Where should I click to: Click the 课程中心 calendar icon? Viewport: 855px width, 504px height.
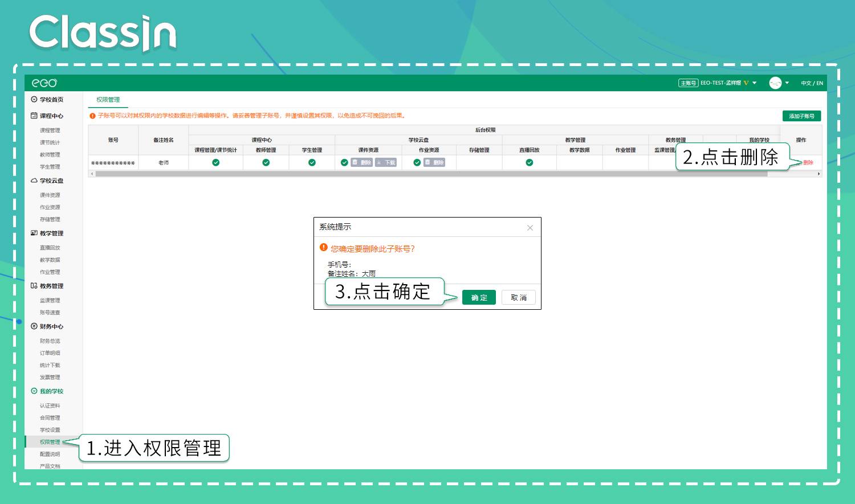(x=34, y=116)
